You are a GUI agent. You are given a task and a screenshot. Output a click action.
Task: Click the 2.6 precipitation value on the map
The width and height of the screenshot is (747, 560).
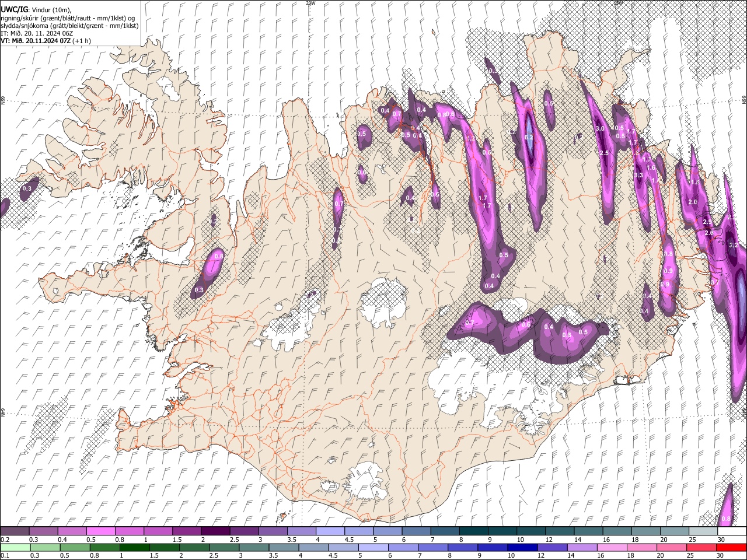click(709, 233)
